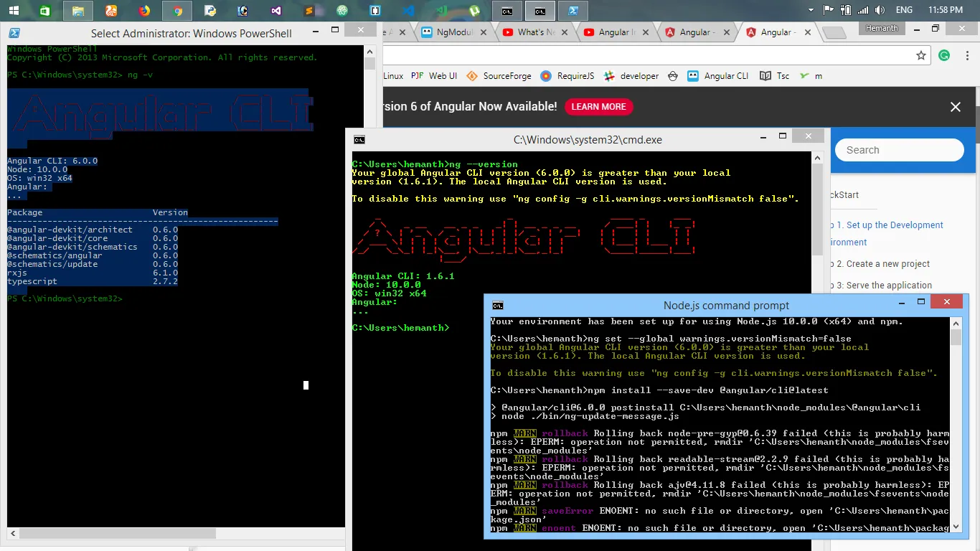The height and width of the screenshot is (551, 980).
Task: Click the LEARN MORE button in the banner
Action: tap(598, 107)
